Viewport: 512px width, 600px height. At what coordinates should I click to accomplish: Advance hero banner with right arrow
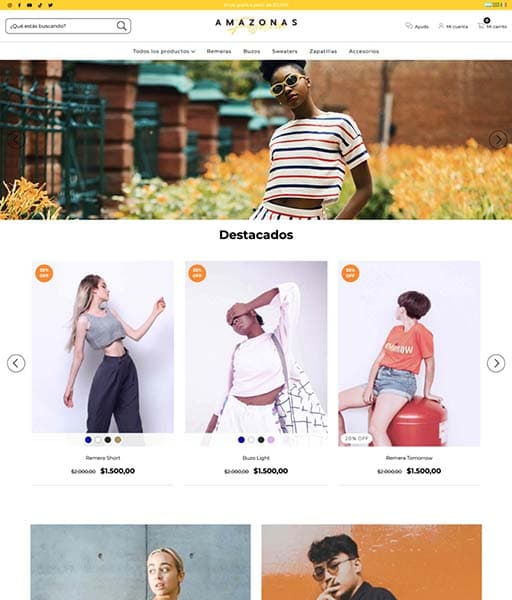[x=498, y=140]
